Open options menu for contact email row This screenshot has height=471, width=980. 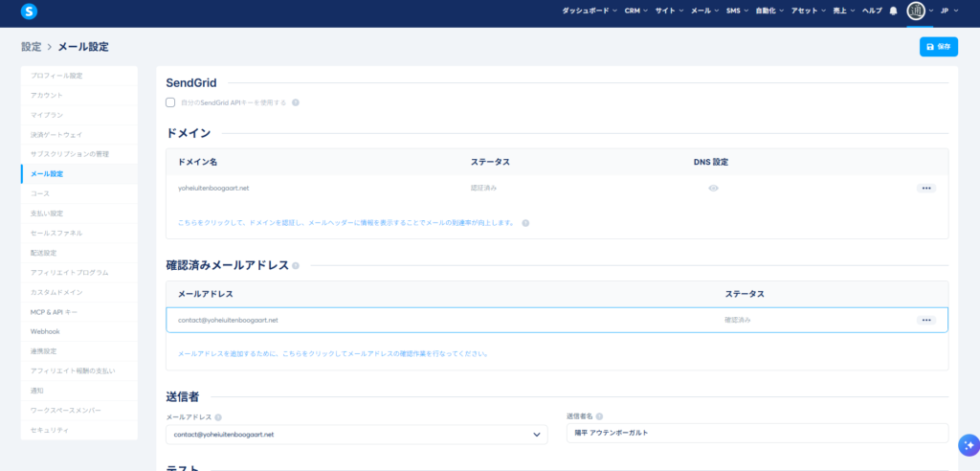(925, 320)
